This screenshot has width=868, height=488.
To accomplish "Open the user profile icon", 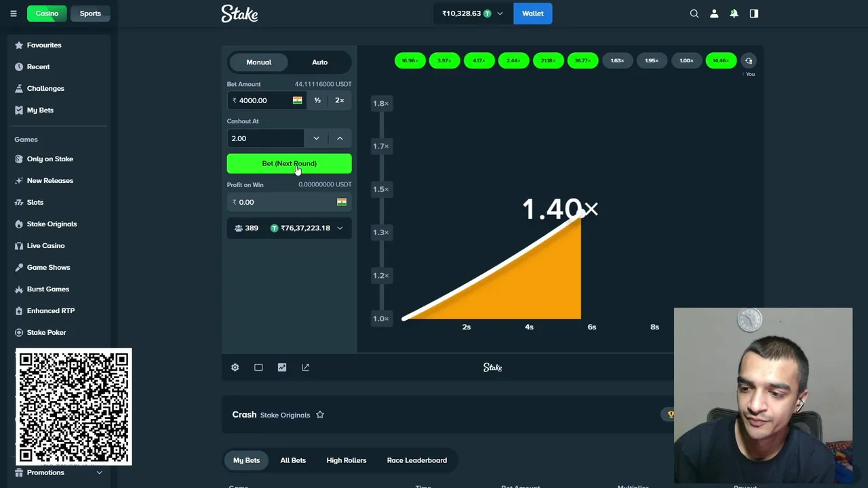I will [x=714, y=14].
